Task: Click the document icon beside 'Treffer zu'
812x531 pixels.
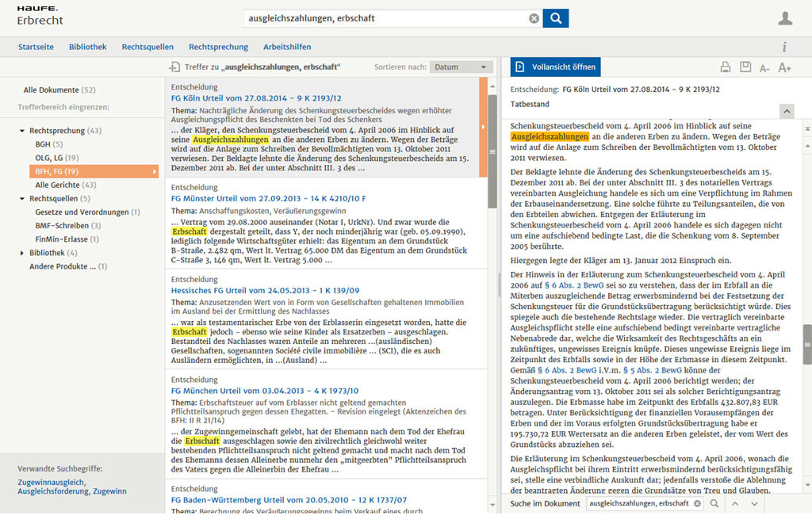Action: (174, 67)
